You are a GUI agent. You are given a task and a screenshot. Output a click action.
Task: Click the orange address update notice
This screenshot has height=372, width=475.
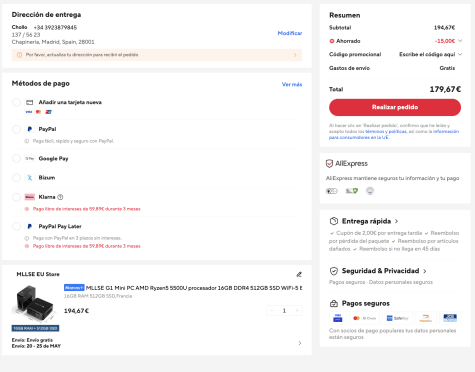pyautogui.click(x=157, y=55)
